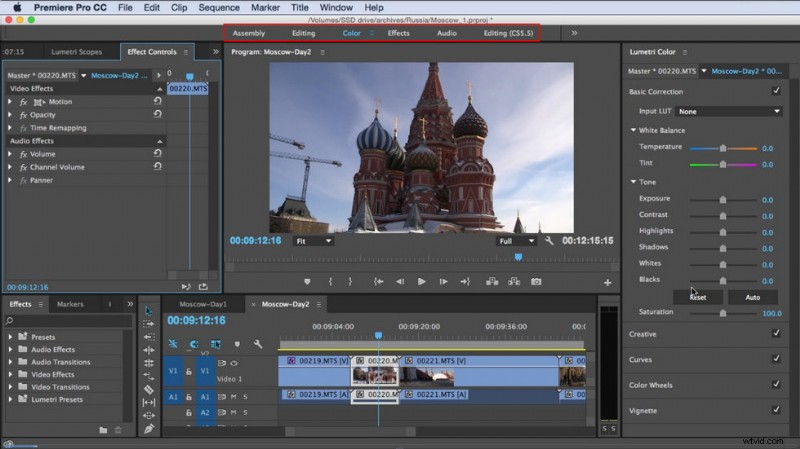Open the Fit zoom level dropdown
This screenshot has width=800, height=449.
[x=313, y=241]
